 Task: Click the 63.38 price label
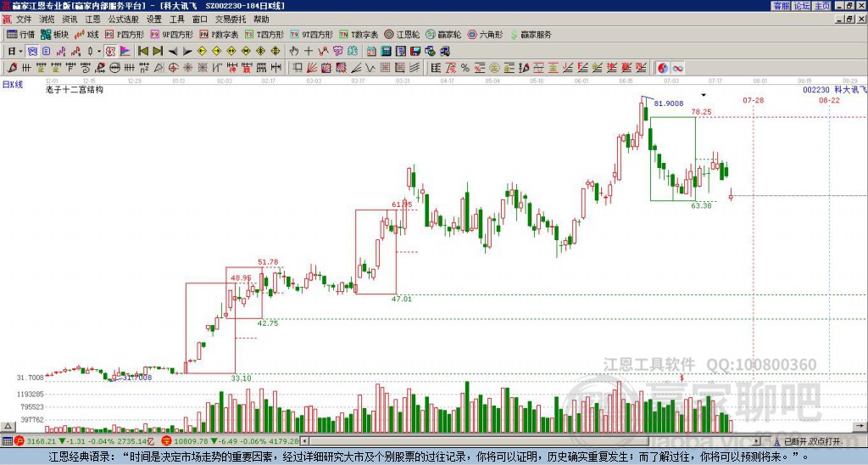click(701, 205)
